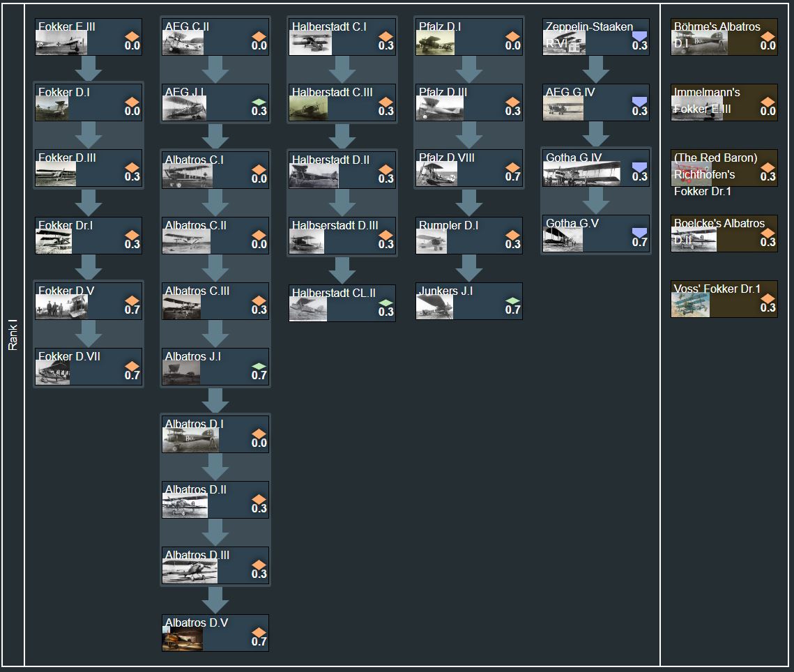794x672 pixels.
Task: Click the Albatros D.I name text
Action: point(194,424)
